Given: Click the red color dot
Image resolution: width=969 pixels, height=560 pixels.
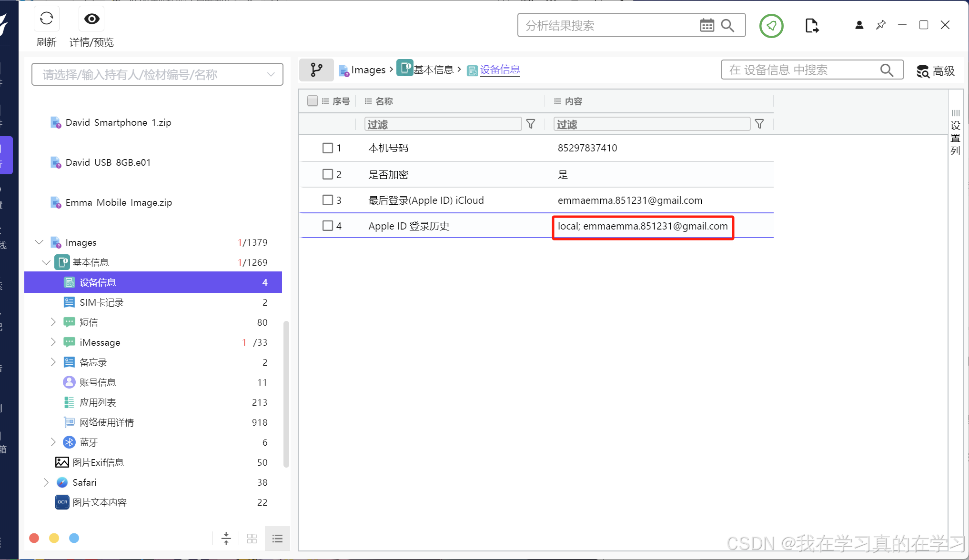Looking at the screenshot, I should click(x=34, y=538).
